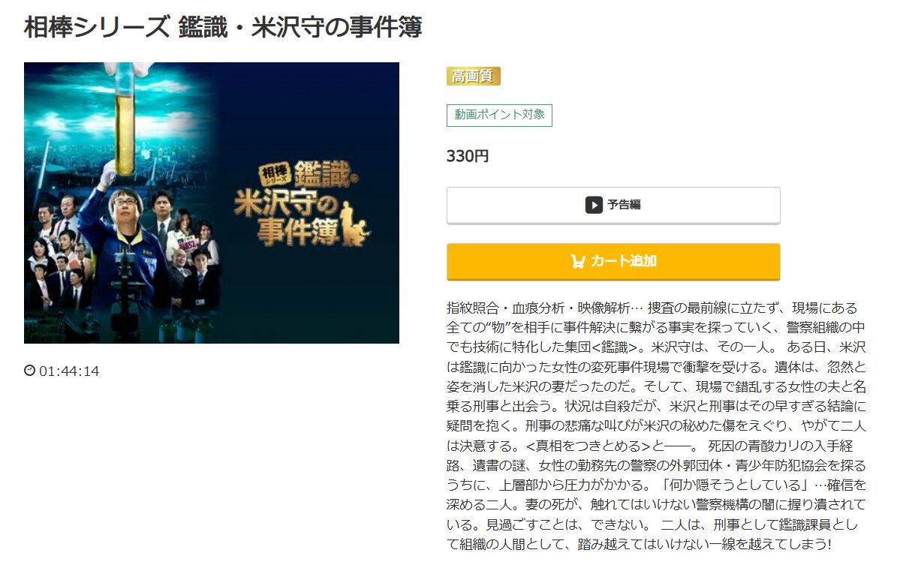Viewport: 924px width, 571px height.
Task: Click the 01:44:14 runtime text
Action: tap(69, 371)
